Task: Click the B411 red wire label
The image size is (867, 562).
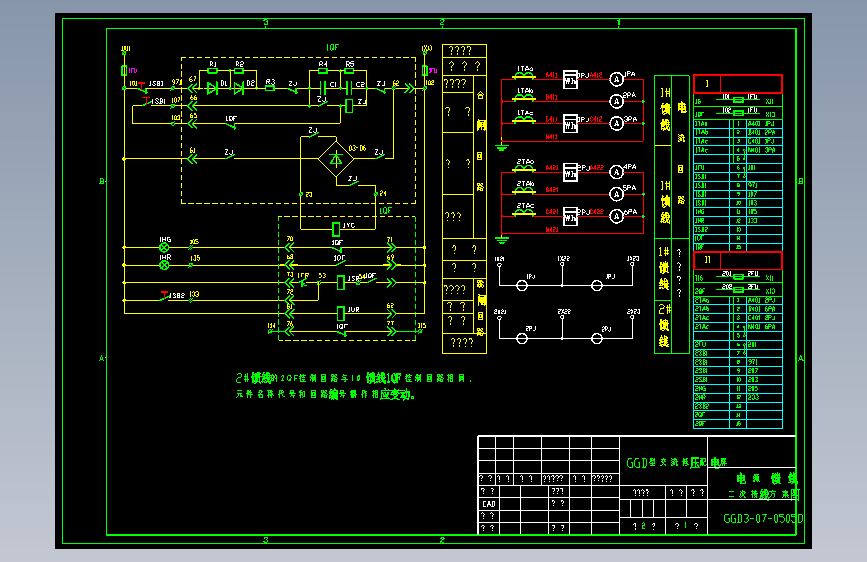Action: (551, 97)
